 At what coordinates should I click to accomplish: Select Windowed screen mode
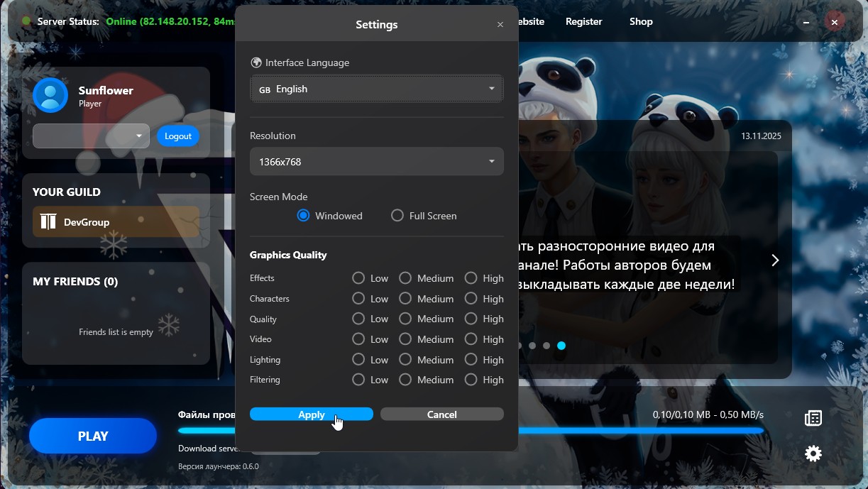[303, 216]
